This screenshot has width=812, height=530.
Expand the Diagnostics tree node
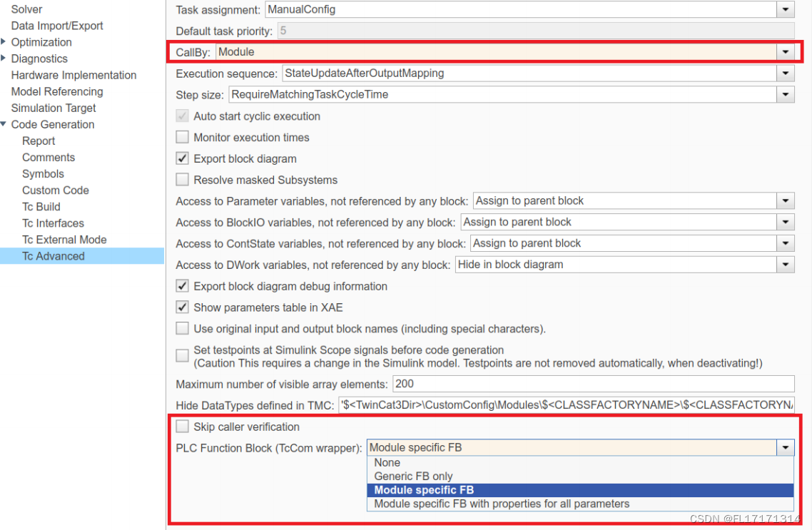click(x=4, y=58)
